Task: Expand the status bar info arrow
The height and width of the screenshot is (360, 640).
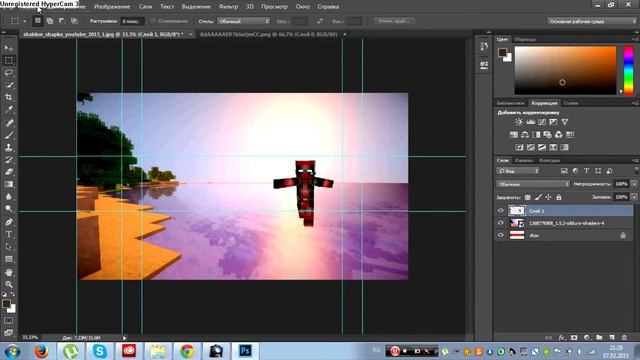Action: click(124, 338)
